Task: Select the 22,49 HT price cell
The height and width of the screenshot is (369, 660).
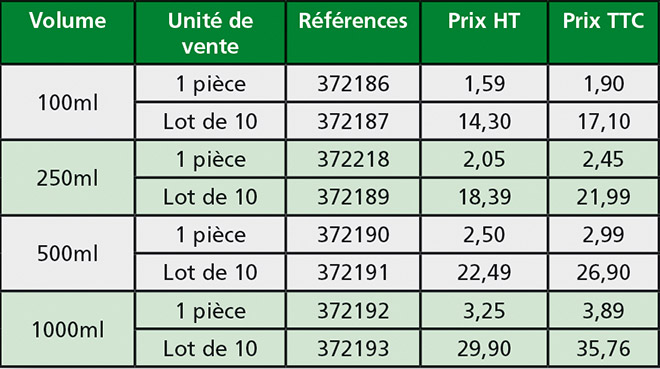Action: coord(484,272)
